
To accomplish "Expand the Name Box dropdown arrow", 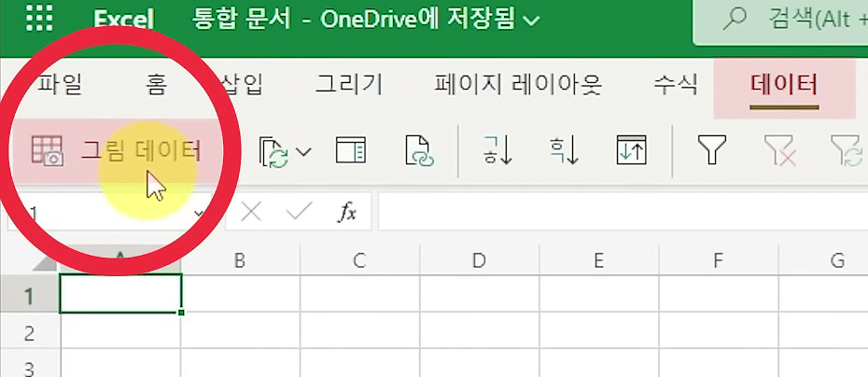I will pos(200,213).
